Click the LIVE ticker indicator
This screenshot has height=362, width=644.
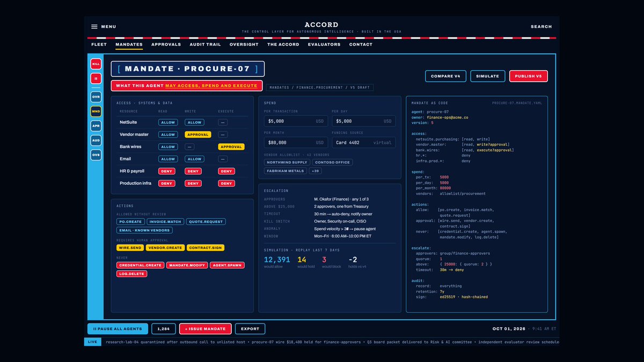pyautogui.click(x=92, y=342)
